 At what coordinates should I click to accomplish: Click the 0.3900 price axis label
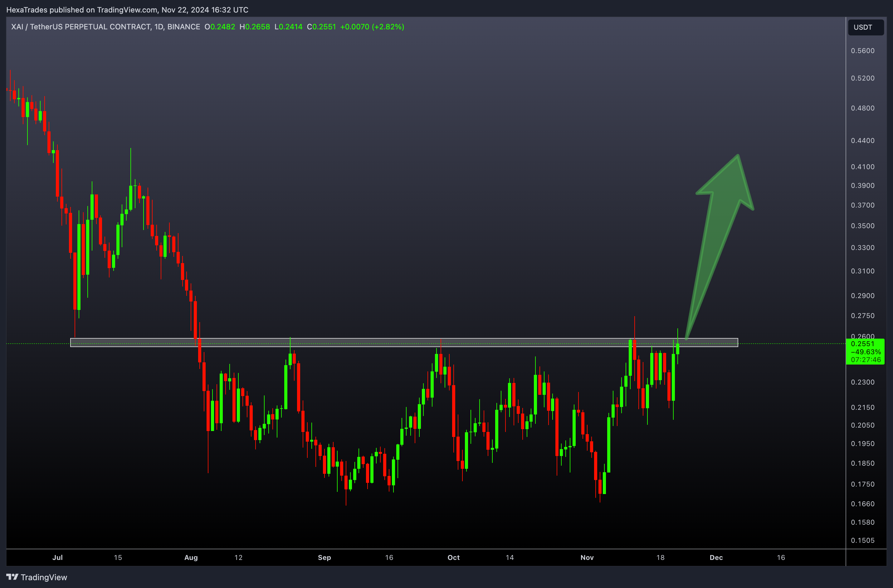click(863, 185)
